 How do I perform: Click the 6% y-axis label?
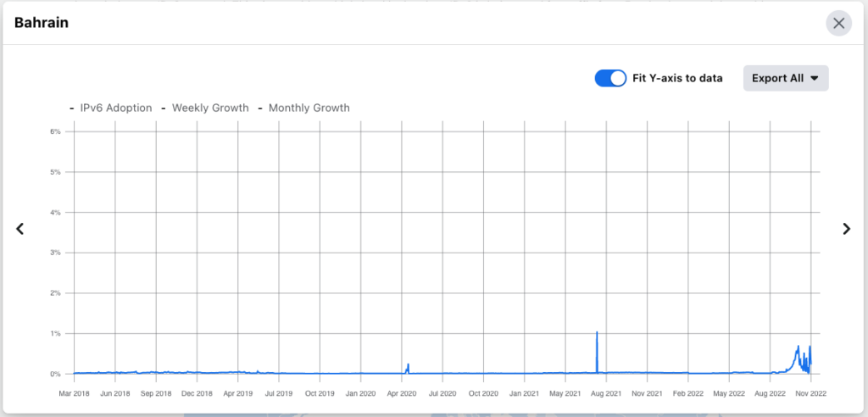pos(55,131)
